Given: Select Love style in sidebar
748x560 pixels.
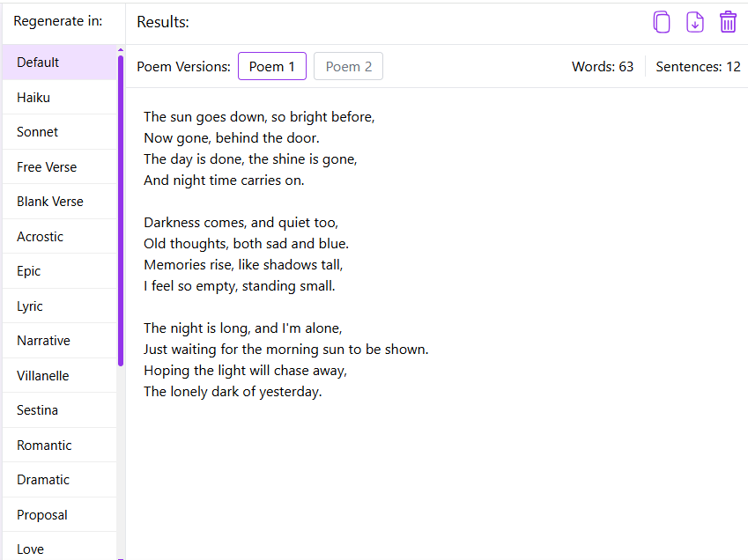Looking at the screenshot, I should (60, 548).
